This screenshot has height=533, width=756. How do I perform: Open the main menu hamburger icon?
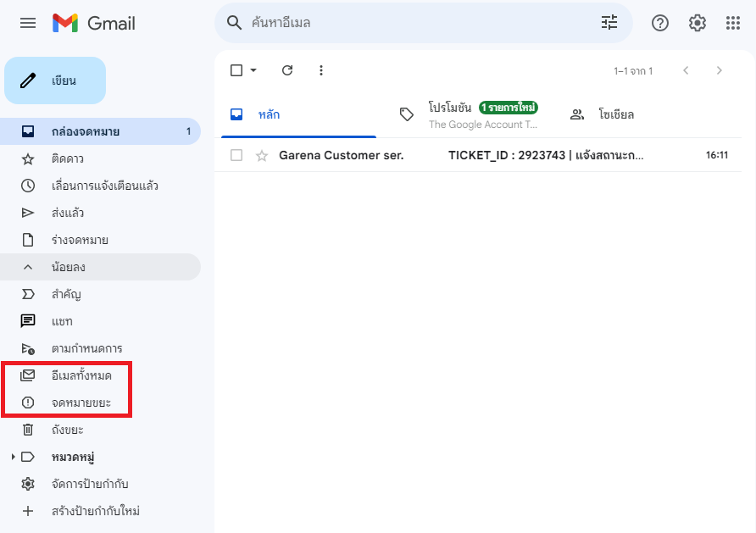tap(28, 23)
